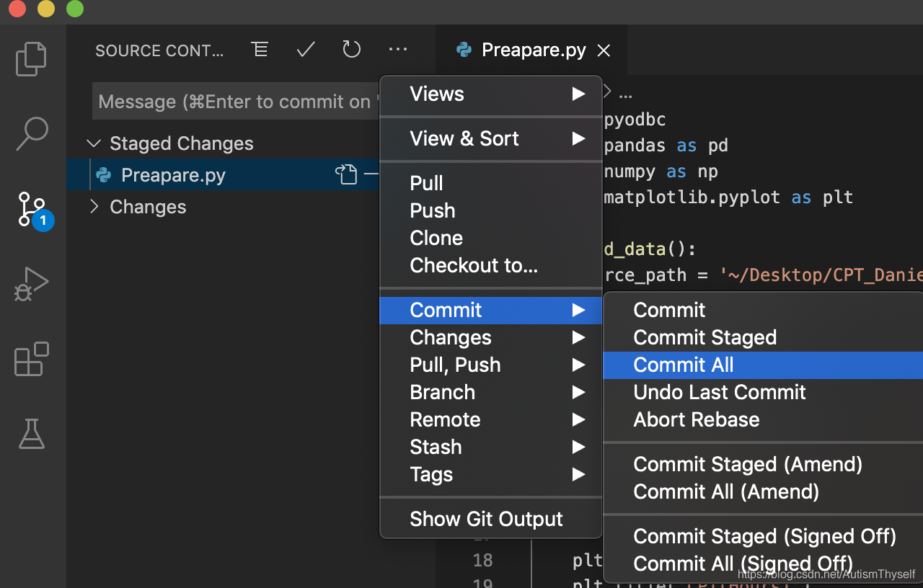
Task: Select Commit Staged
Action: 763,338
